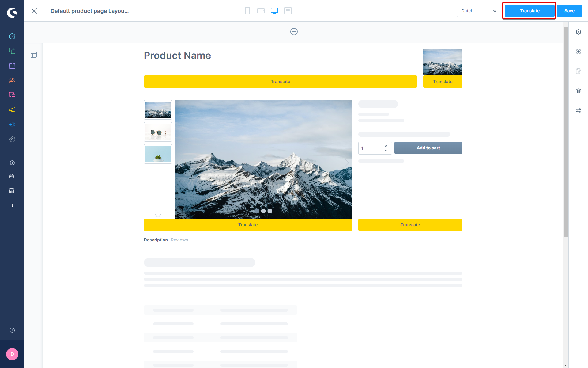588x368 pixels.
Task: Click the Reviews tab label
Action: pos(179,240)
